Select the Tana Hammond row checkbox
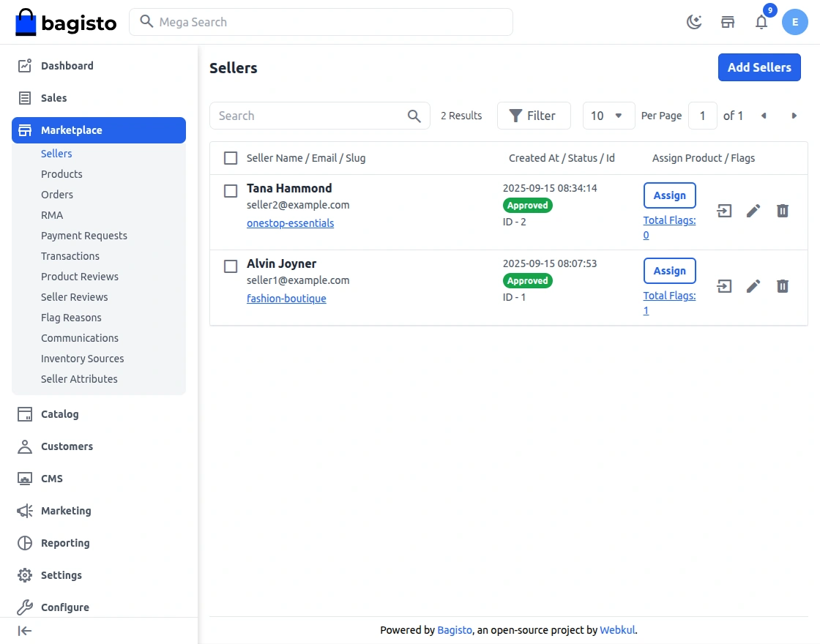Viewport: 820px width, 644px height. (x=231, y=191)
